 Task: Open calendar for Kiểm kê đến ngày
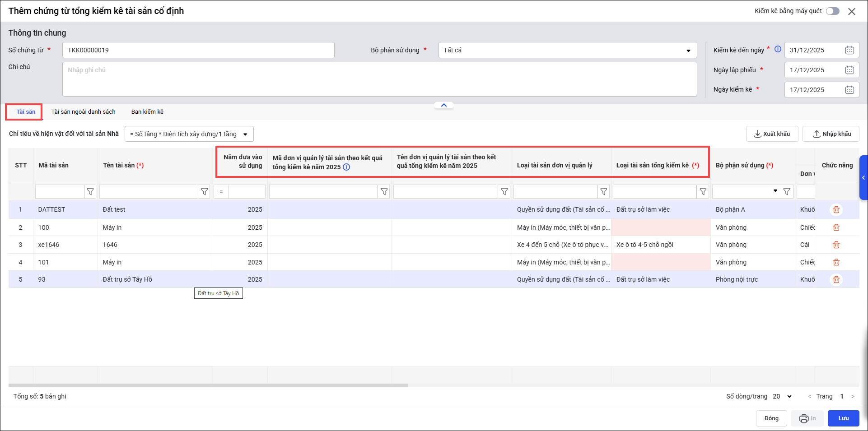coord(849,50)
